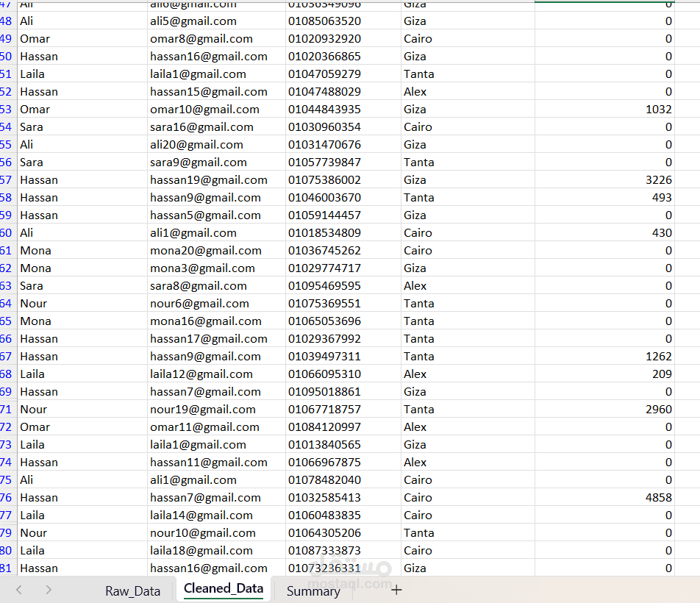This screenshot has width=700, height=603.
Task: Click hassan5@gmail.com cell
Action: [x=216, y=215]
